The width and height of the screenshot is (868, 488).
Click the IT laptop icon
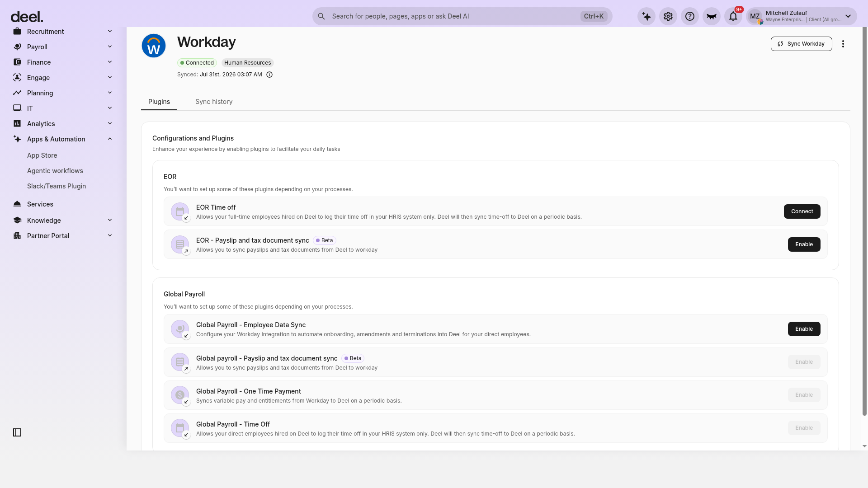click(x=17, y=108)
